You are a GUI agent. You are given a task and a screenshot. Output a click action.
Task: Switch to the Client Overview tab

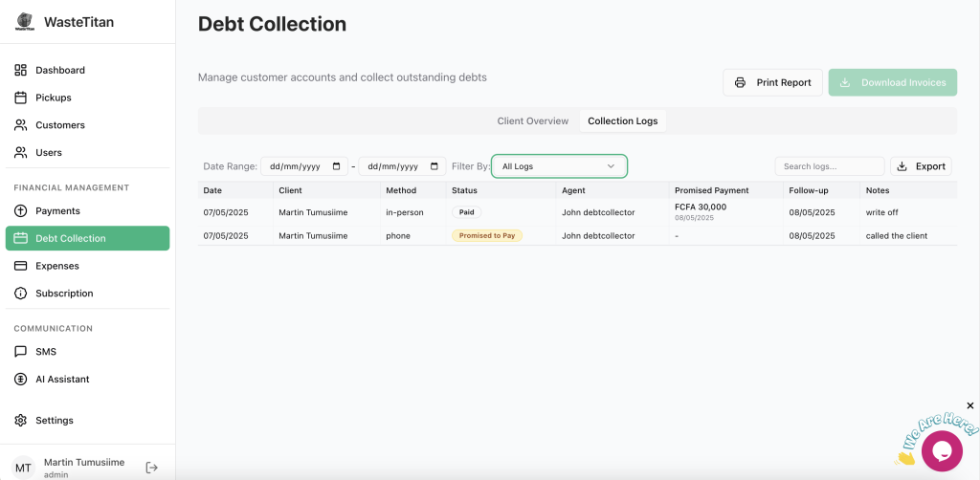(x=532, y=120)
